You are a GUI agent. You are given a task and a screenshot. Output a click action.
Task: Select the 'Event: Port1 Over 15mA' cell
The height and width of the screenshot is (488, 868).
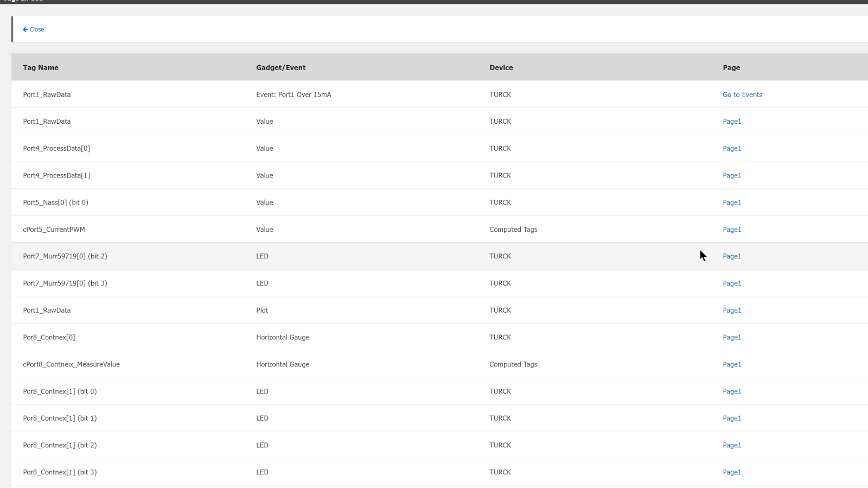293,94
